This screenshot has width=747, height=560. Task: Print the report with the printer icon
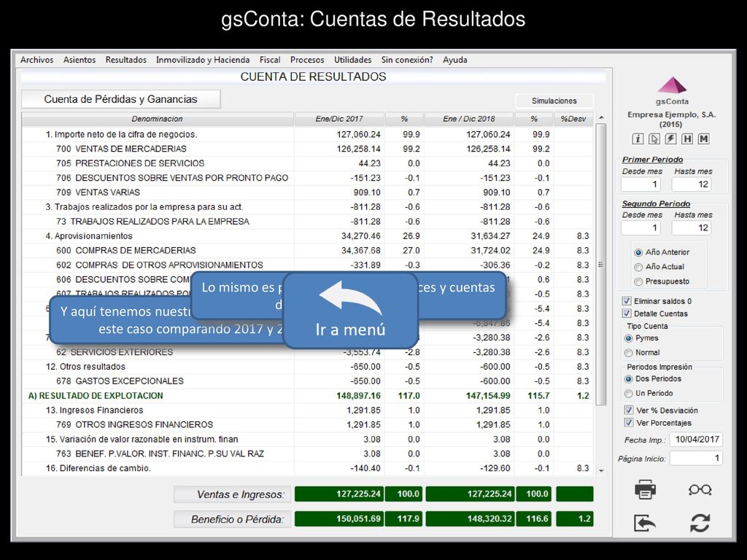coord(645,489)
